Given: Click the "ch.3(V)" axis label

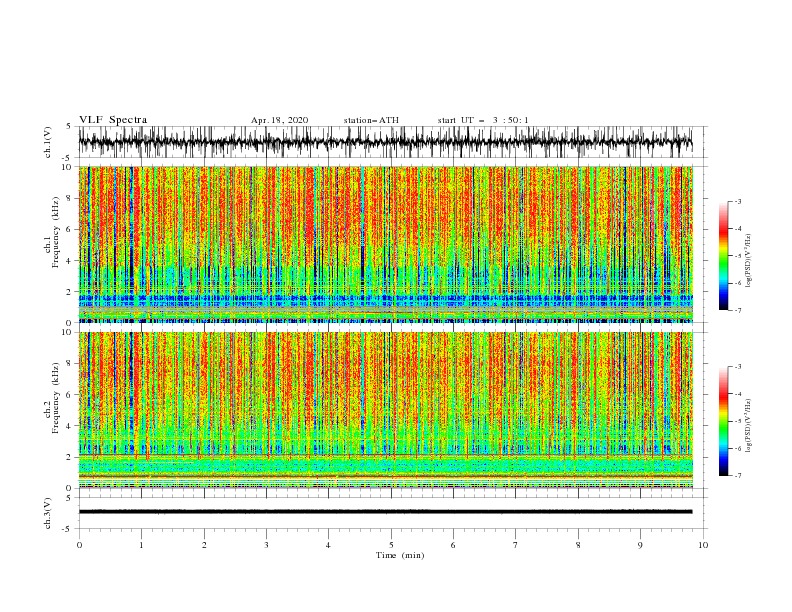Looking at the screenshot, I should (x=48, y=513).
